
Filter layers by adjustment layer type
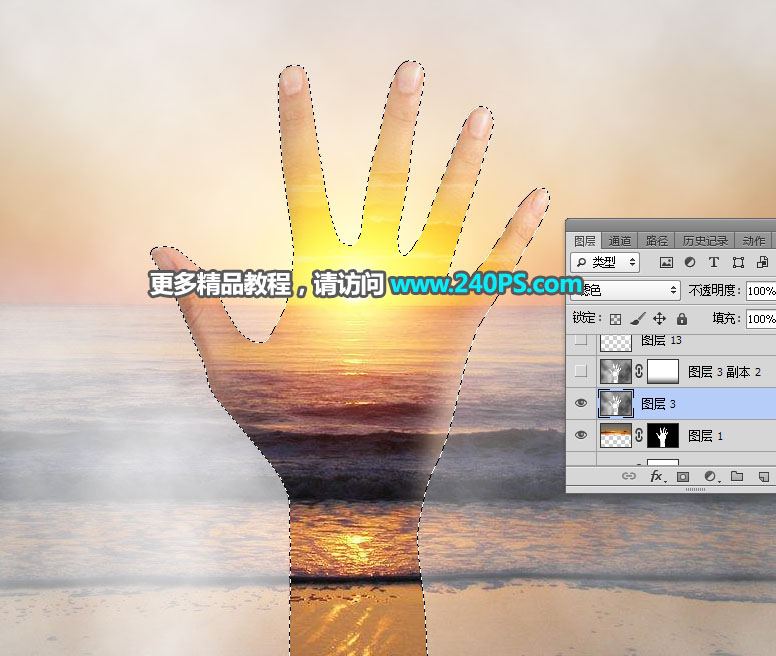(x=690, y=263)
